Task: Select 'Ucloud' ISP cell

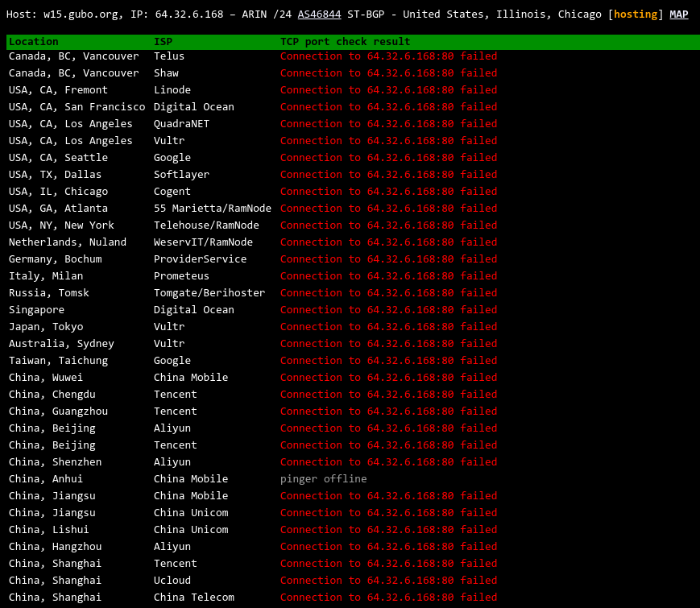Action: pos(172,581)
